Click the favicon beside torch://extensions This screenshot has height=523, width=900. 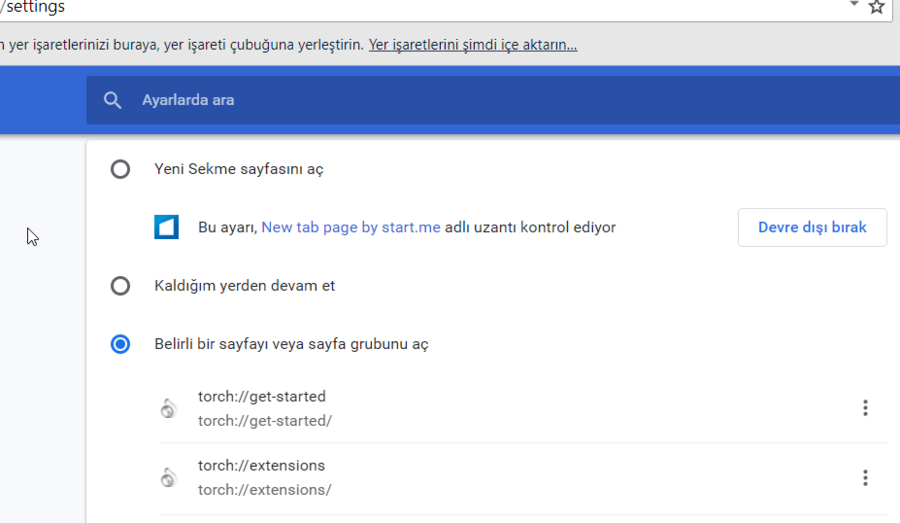169,478
